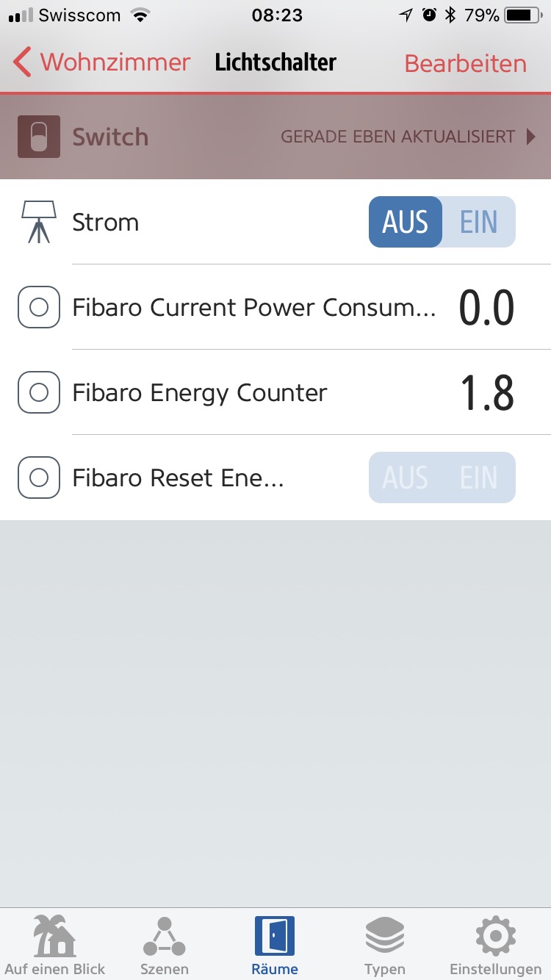Tap the Fibaro Energy Counter value 1.8
Screen dimensions: 551x980
(486, 393)
